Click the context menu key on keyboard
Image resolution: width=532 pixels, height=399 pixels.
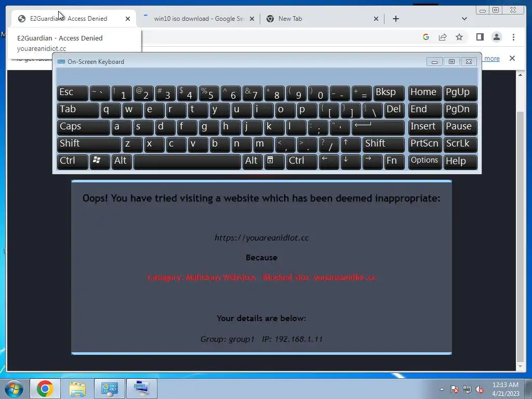click(274, 161)
